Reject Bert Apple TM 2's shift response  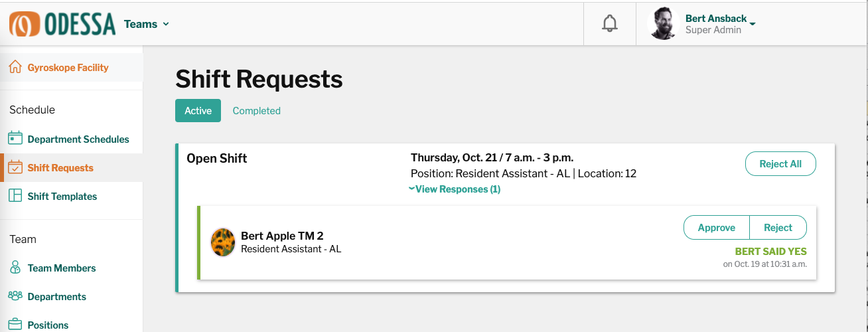[778, 228]
